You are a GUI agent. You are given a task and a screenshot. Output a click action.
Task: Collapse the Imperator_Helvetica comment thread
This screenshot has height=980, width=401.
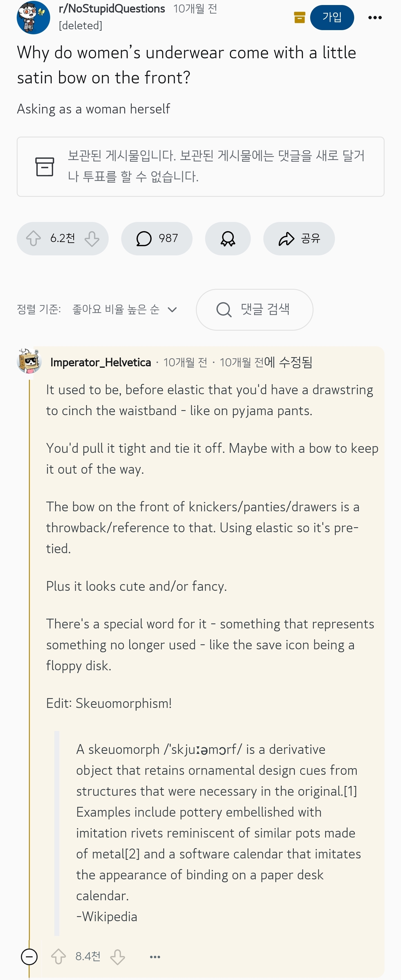(x=29, y=957)
